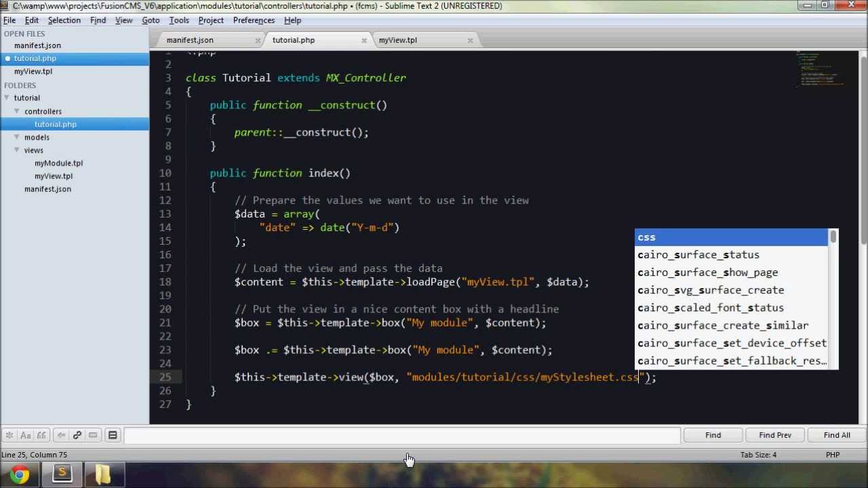868x488 pixels.
Task: Toggle wrap search option
Action: click(x=77, y=435)
